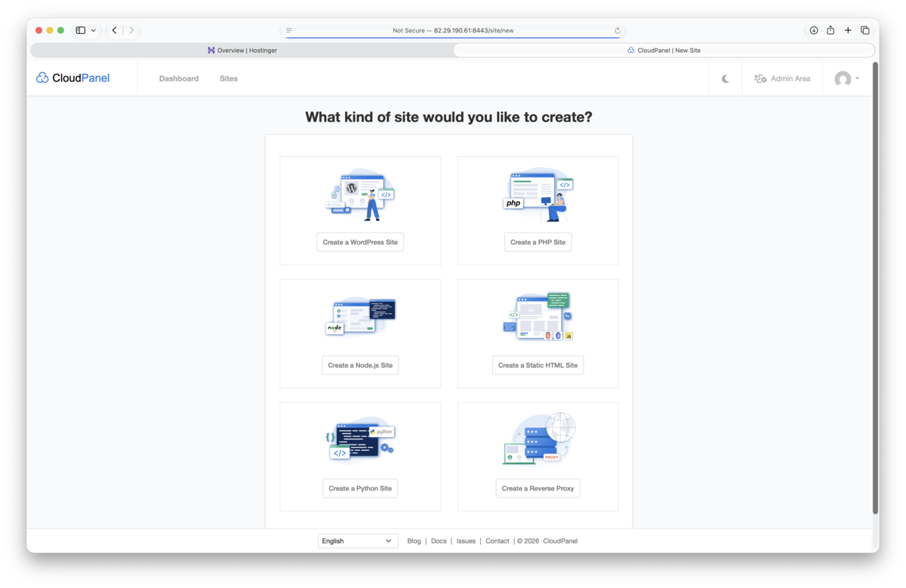Screen dimensions: 906x588
Task: Toggle the Safari sidebar icon
Action: (81, 30)
